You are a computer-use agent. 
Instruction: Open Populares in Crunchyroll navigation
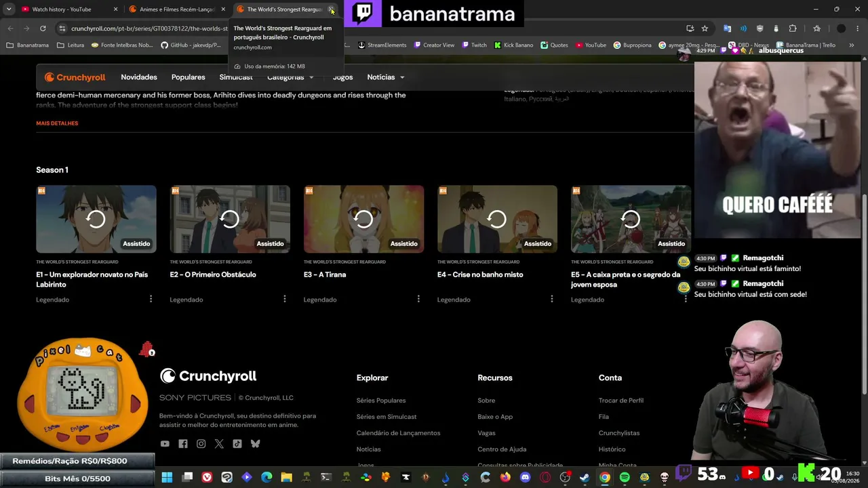189,77
